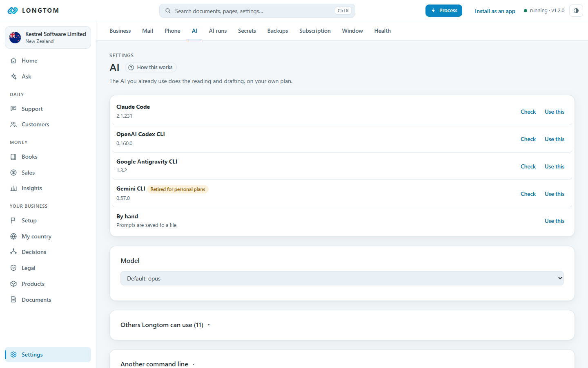Click Install as an app link
This screenshot has width=588, height=368.
495,11
